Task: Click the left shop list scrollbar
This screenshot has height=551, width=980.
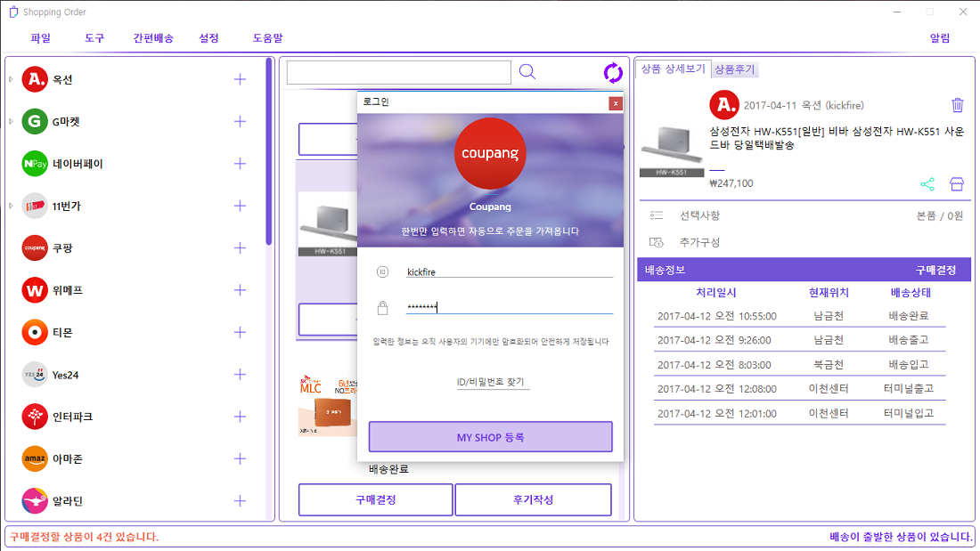Action: [269, 151]
